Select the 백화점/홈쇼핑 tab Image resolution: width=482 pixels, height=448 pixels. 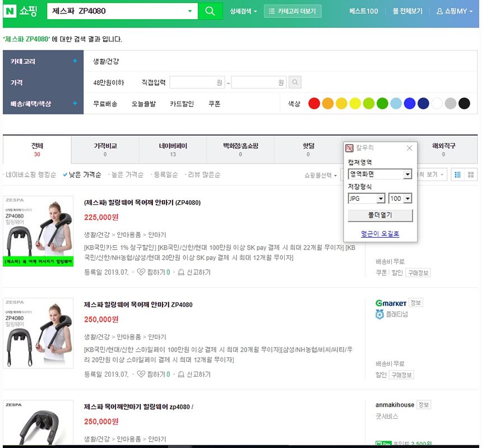[x=240, y=150]
